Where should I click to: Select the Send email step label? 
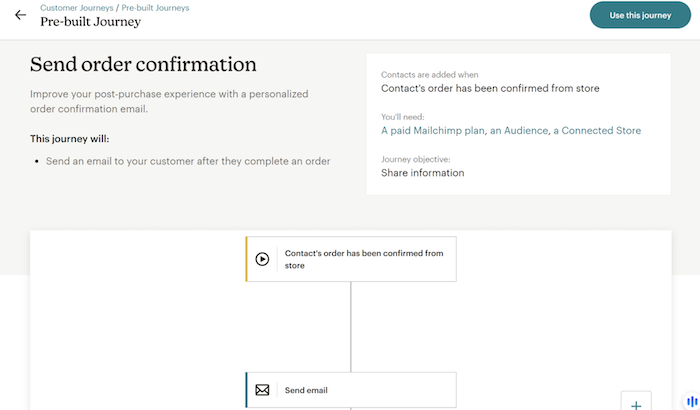coord(306,390)
